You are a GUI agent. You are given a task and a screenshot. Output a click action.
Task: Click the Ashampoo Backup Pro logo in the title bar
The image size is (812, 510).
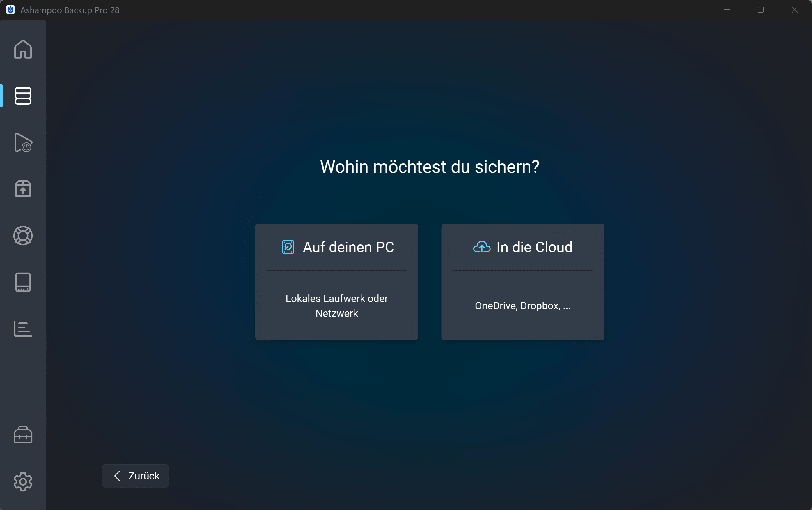10,10
